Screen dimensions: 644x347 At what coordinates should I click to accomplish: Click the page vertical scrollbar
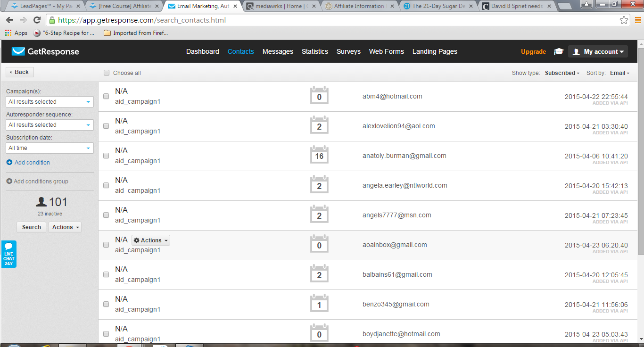[x=640, y=151]
